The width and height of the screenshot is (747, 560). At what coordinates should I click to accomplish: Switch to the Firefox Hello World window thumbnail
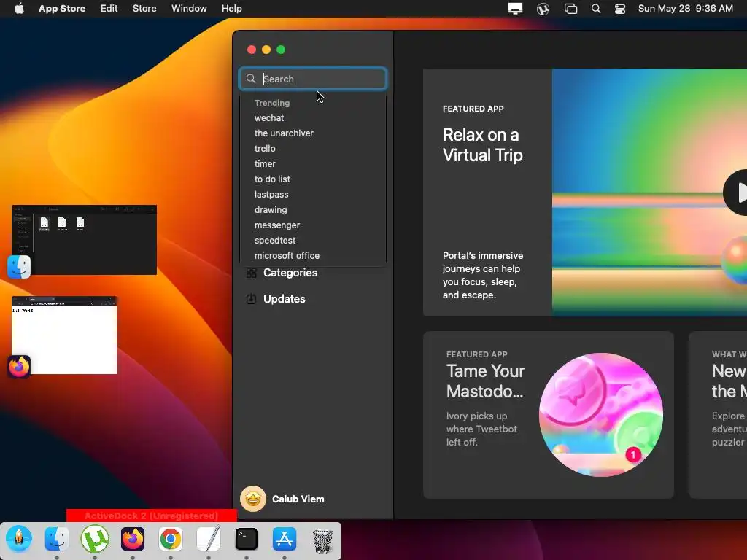(x=64, y=335)
